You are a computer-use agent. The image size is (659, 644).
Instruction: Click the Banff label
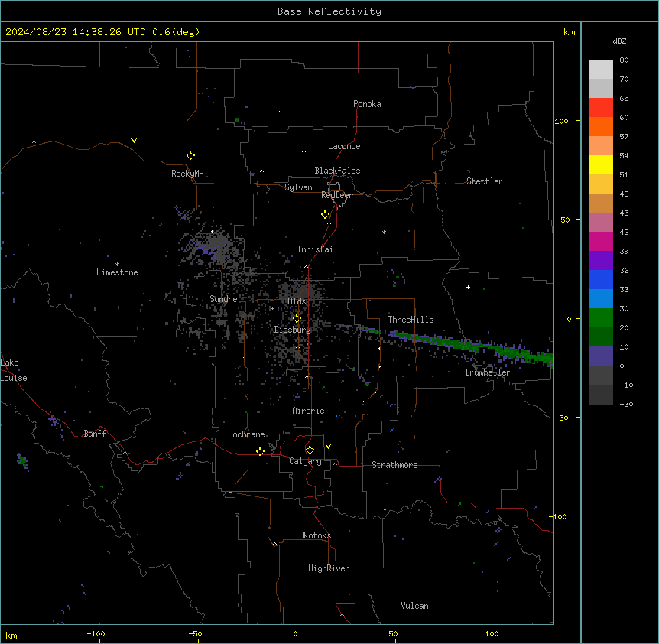pos(95,434)
